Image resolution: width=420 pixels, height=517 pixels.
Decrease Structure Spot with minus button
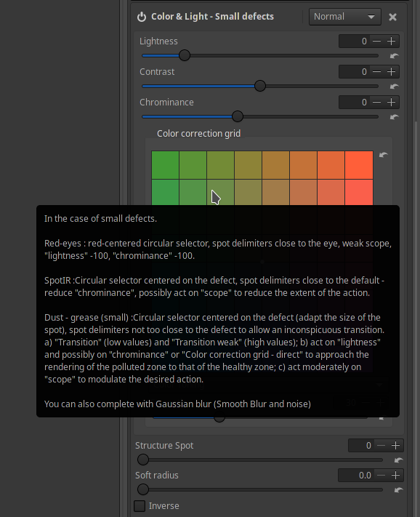[x=381, y=446]
